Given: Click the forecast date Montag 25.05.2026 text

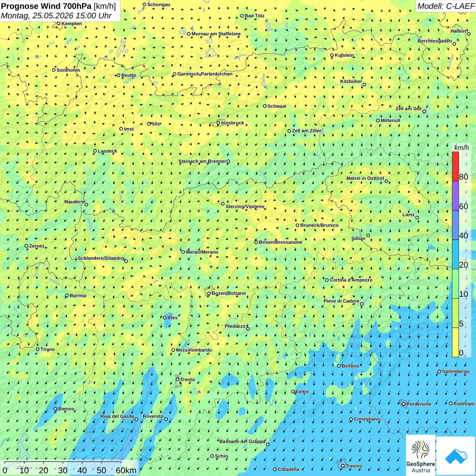Looking at the screenshot, I should [56, 16].
